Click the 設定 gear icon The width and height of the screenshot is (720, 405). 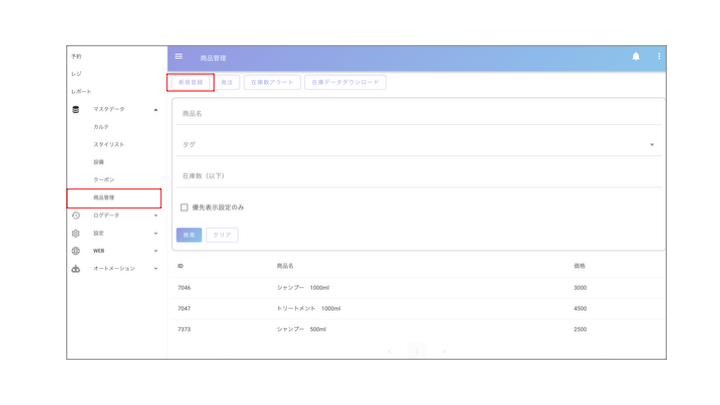(x=76, y=233)
